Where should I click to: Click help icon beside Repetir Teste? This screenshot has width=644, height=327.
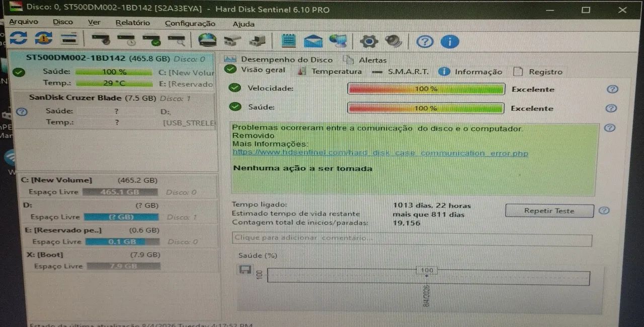(604, 211)
